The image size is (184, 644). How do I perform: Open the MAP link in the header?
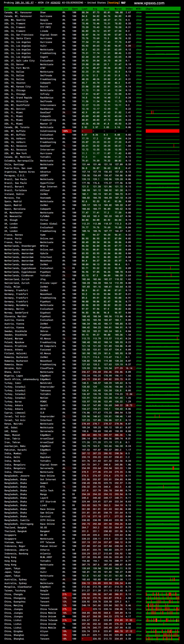point(123,3)
